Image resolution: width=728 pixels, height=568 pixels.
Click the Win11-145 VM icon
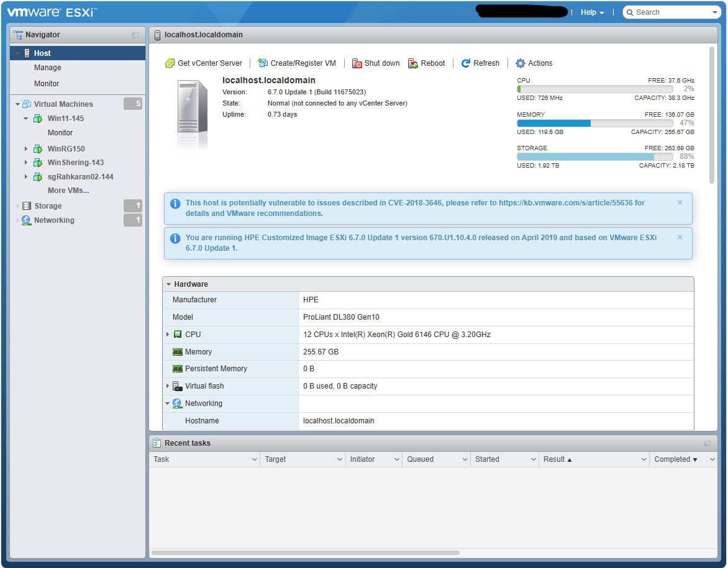[38, 119]
